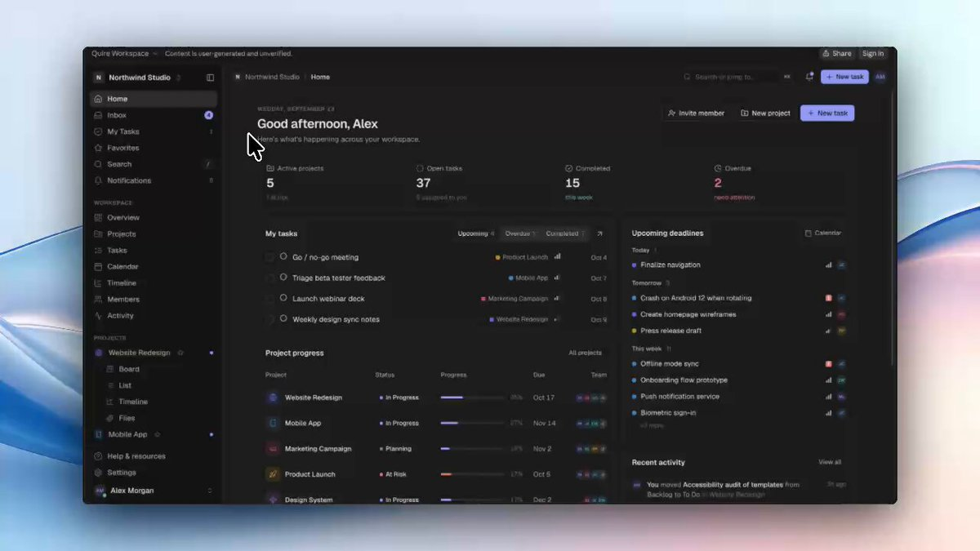Screen dimensions: 980x551
Task: Click the Invite member button
Action: tap(696, 113)
